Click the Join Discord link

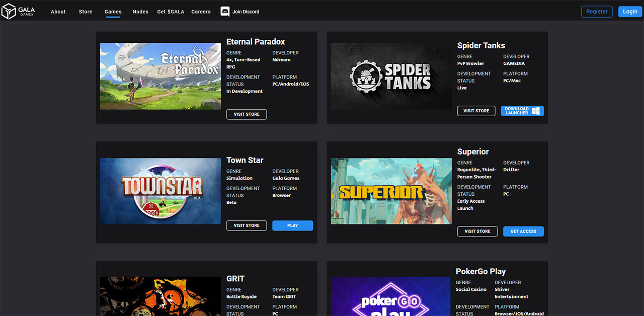[x=246, y=12]
